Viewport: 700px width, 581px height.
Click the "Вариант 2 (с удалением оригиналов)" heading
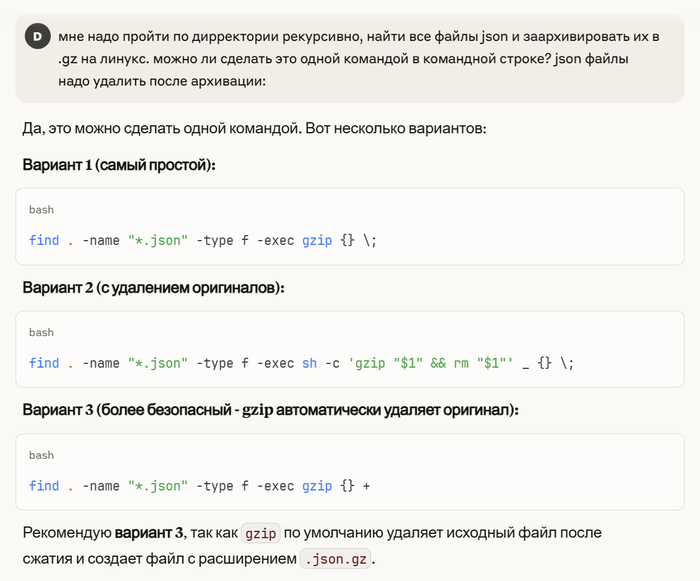pos(153,288)
